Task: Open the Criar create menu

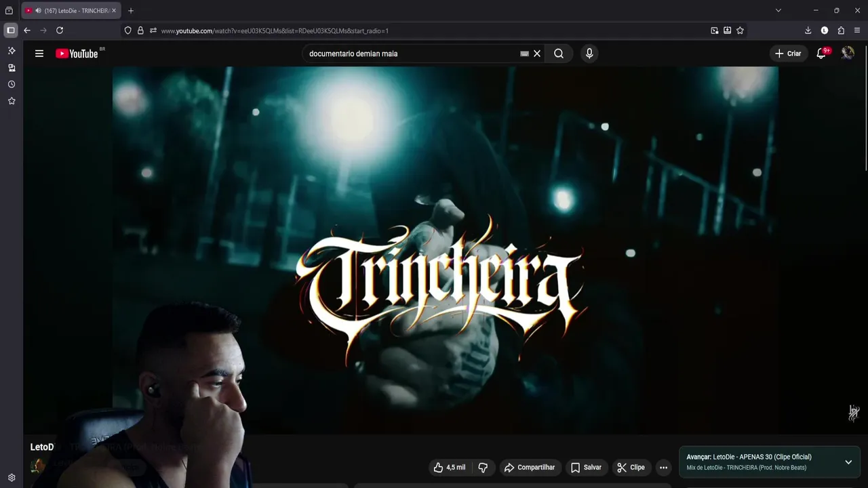Action: pos(788,54)
